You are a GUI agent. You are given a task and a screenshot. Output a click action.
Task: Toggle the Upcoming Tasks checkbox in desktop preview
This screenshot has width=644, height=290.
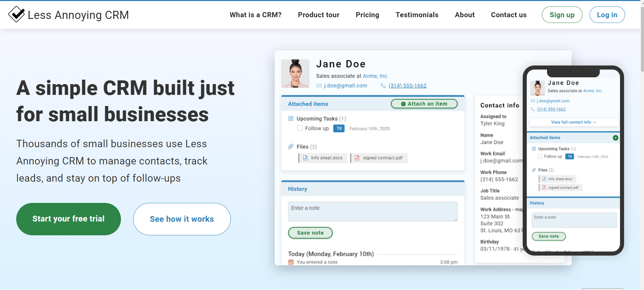pyautogui.click(x=291, y=118)
